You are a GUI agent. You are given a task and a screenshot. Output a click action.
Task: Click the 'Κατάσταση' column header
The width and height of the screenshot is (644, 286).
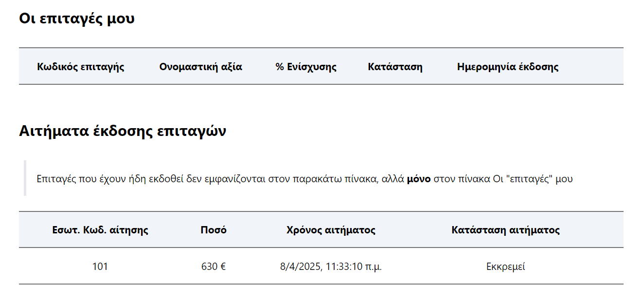(x=395, y=67)
